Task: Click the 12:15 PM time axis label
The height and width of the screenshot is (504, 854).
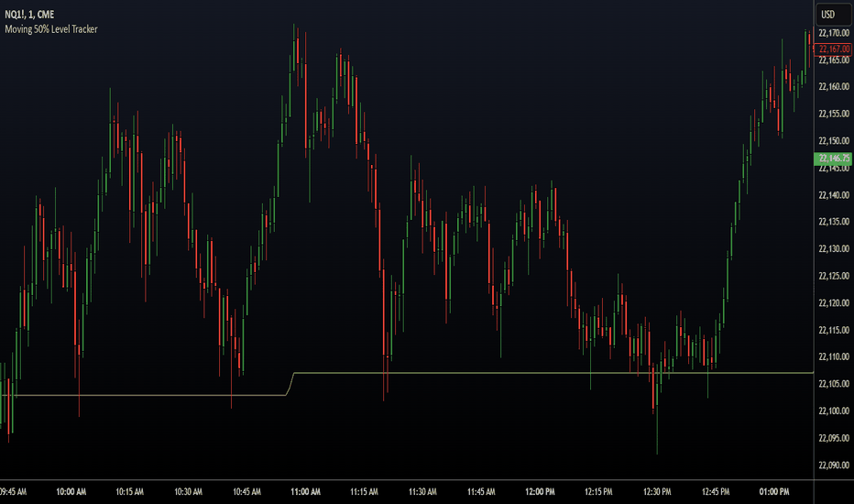Action: pos(598,491)
